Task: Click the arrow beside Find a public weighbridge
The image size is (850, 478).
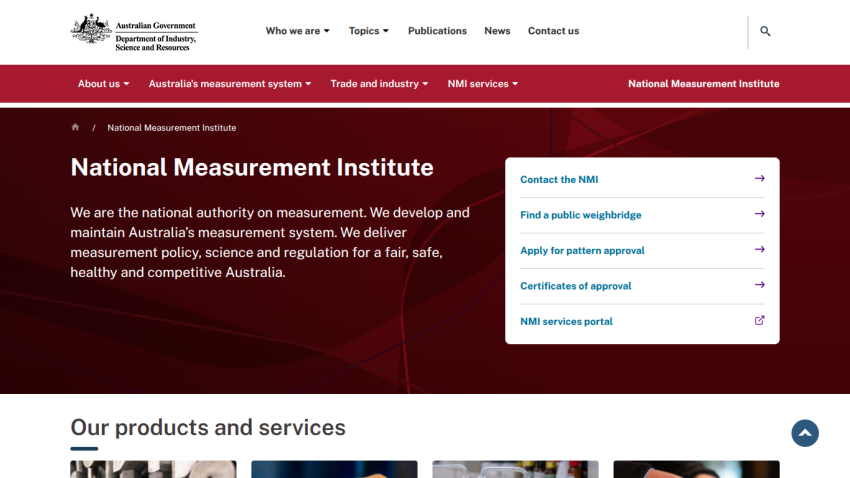Action: point(759,214)
